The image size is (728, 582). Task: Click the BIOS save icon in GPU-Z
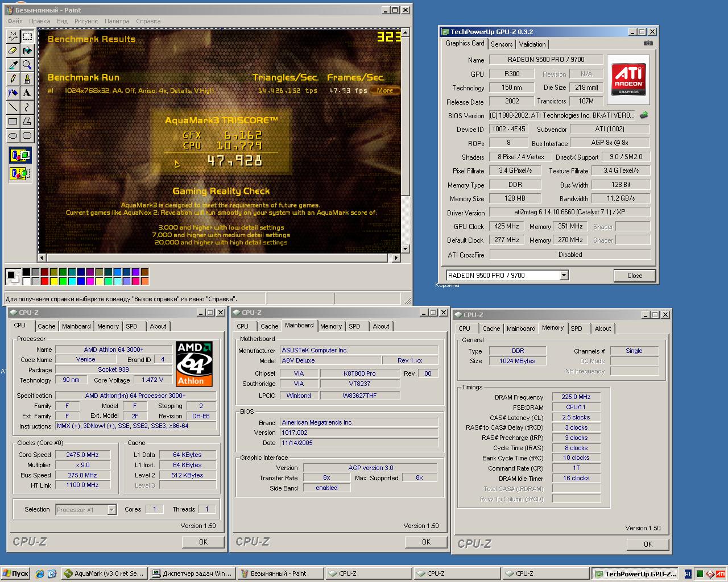(x=644, y=115)
